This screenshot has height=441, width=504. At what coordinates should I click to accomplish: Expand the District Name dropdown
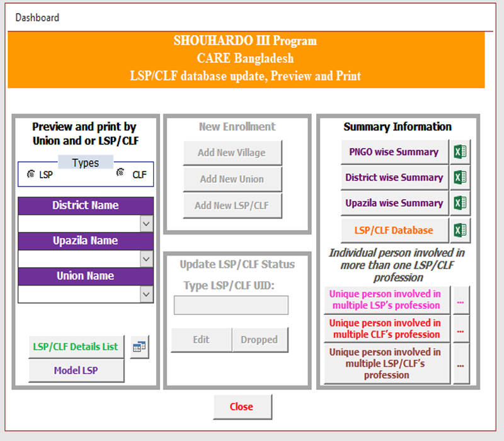point(147,224)
